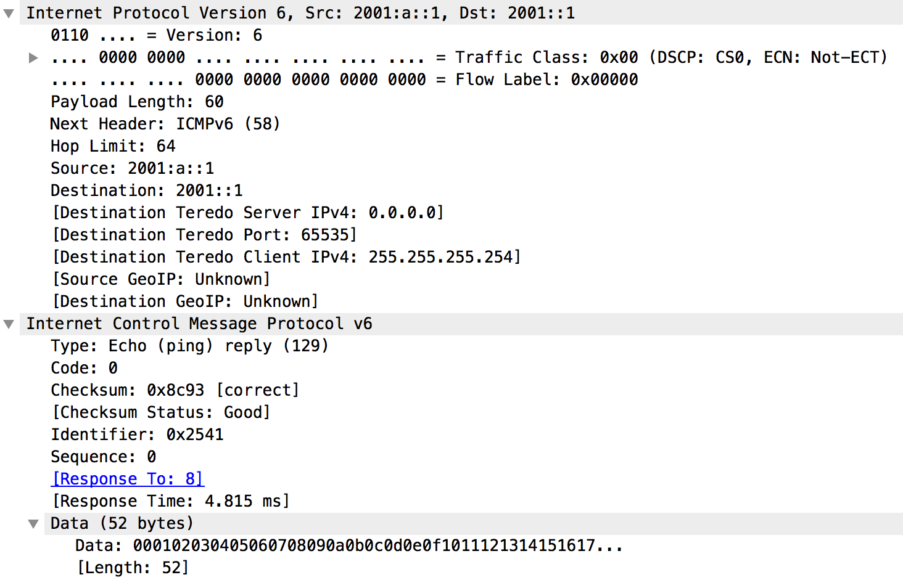Select the Destination Teredo Port row
This screenshot has width=903, height=588.
[x=204, y=235]
